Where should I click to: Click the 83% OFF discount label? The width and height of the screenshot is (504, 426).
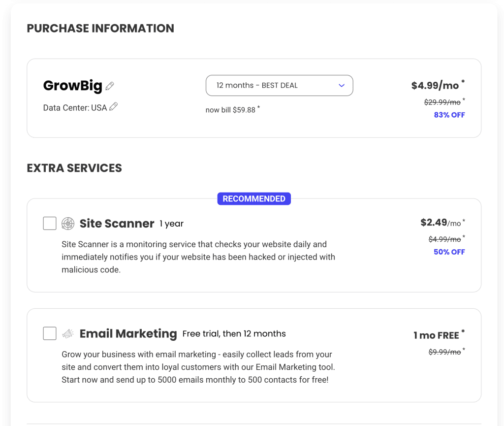[449, 115]
